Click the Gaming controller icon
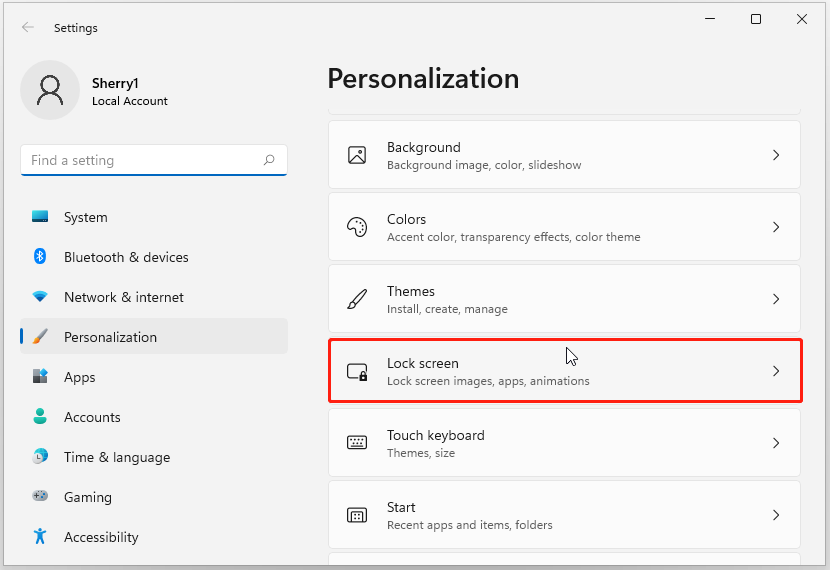 point(40,497)
